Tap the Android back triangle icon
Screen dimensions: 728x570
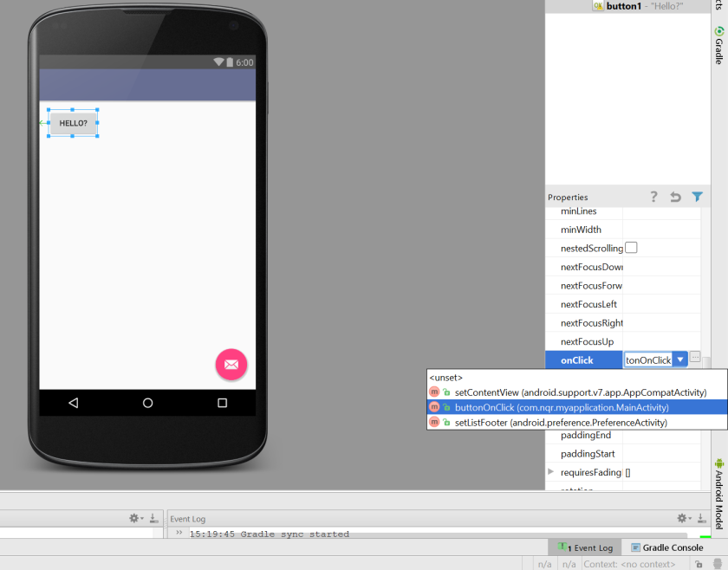[x=74, y=403]
